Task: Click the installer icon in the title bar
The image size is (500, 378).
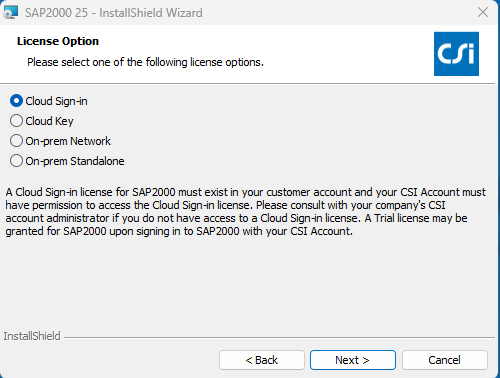Action: tap(10, 12)
